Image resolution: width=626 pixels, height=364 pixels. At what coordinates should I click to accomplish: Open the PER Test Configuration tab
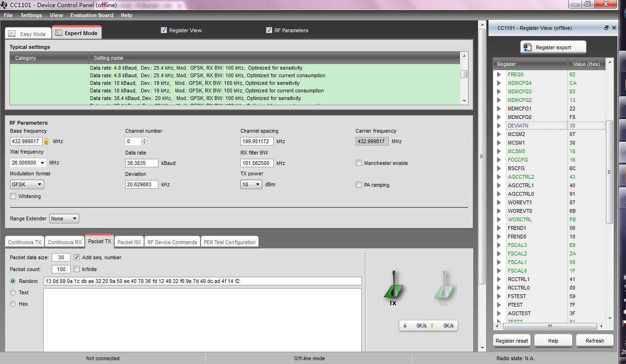(230, 242)
